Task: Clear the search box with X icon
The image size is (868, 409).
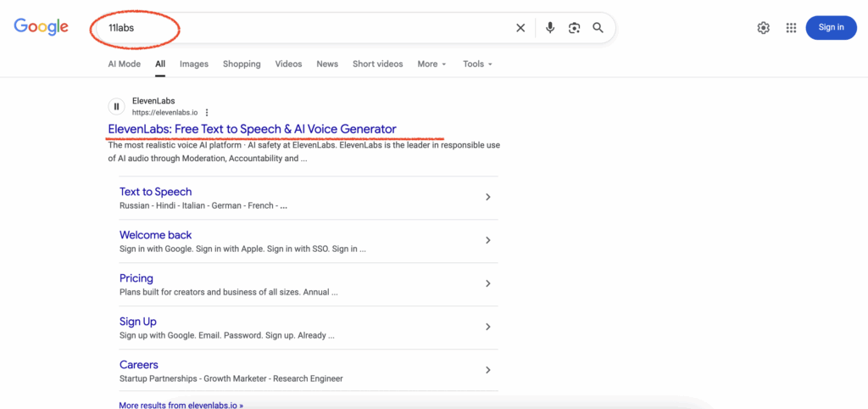Action: [x=520, y=28]
